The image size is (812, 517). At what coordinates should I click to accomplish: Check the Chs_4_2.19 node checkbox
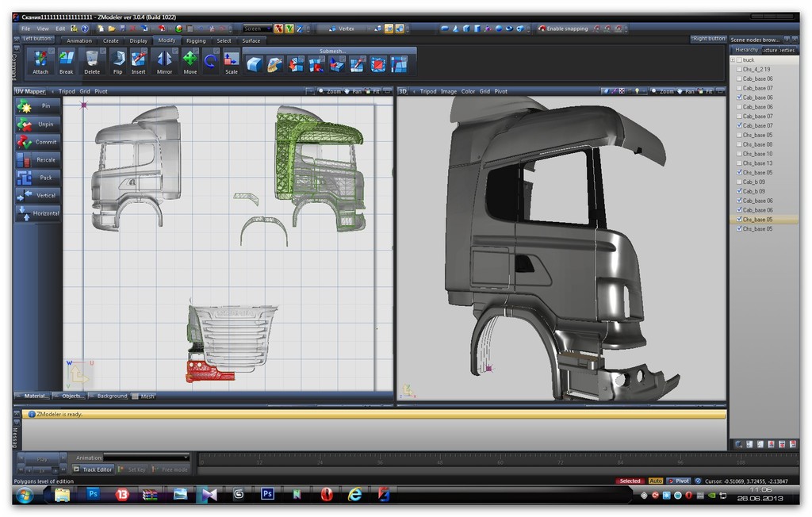tap(740, 70)
